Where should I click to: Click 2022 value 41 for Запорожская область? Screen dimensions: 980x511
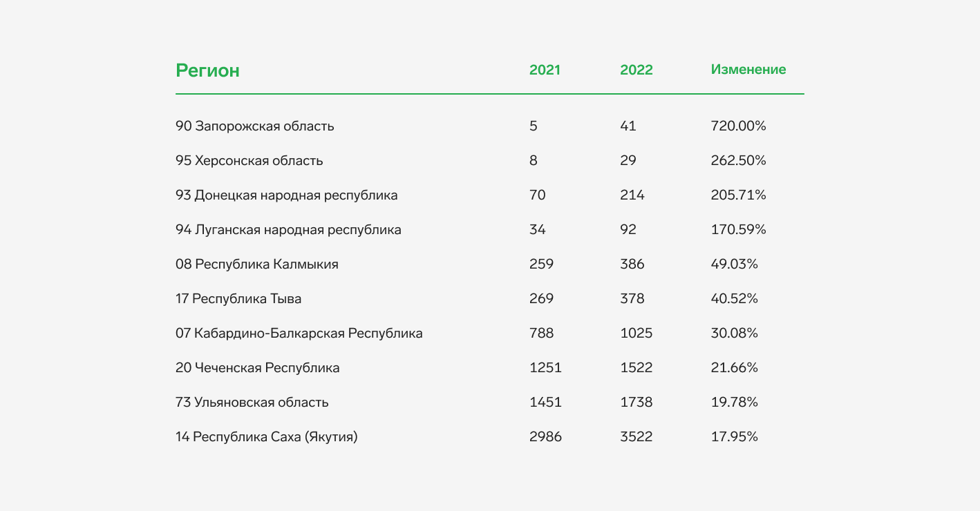628,126
